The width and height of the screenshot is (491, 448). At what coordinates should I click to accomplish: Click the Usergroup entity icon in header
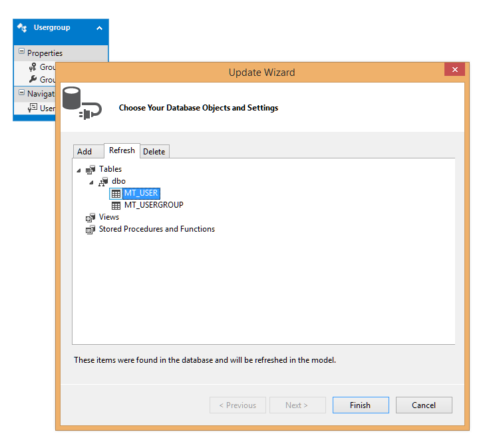click(x=22, y=28)
